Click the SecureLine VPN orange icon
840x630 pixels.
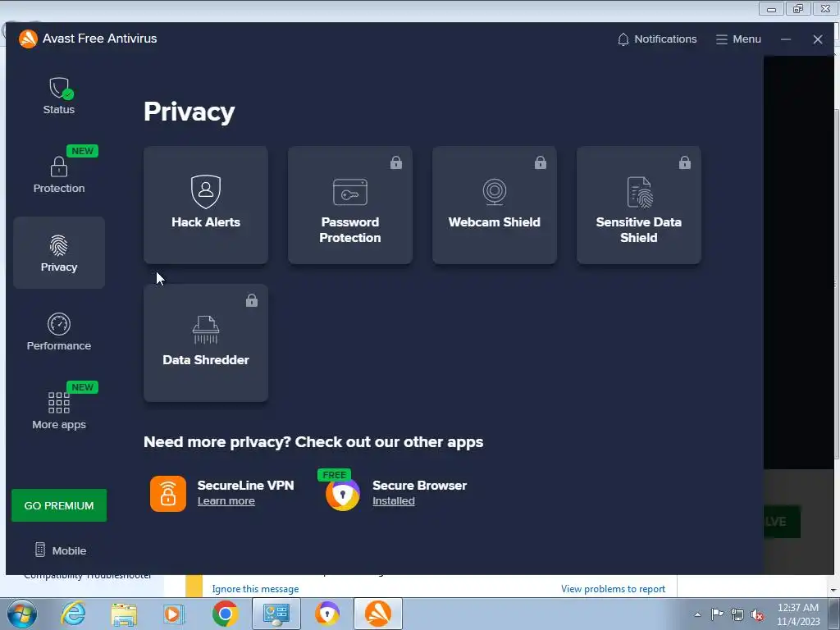pos(168,493)
